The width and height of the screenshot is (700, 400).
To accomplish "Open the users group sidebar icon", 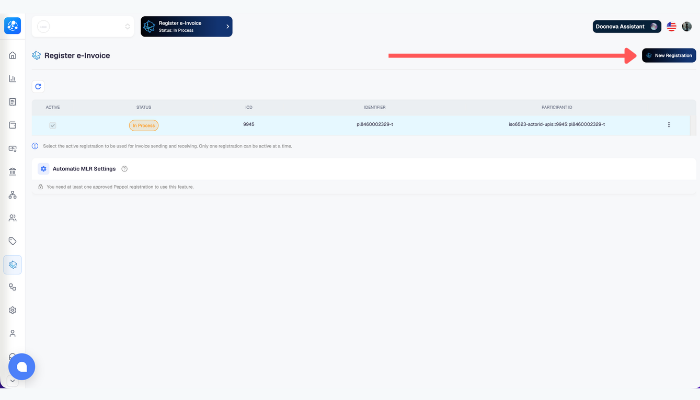I will click(12, 218).
